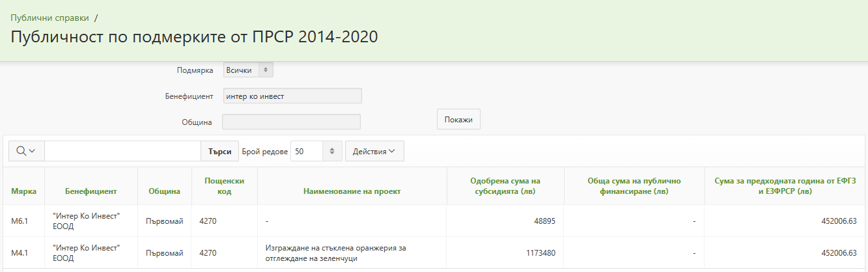The width and height of the screenshot is (868, 272).
Task: Click the Бенефициент column header
Action: 91,191
